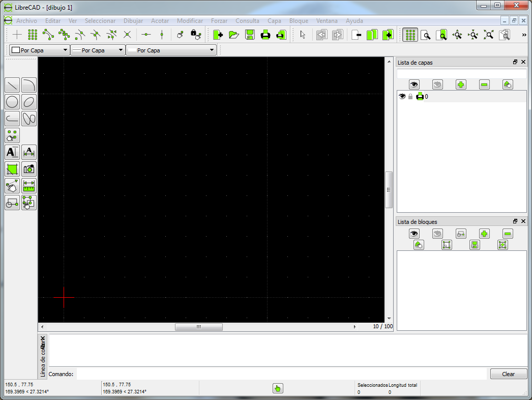This screenshot has width=532, height=400.
Task: Open the Acotar menu
Action: tap(160, 21)
